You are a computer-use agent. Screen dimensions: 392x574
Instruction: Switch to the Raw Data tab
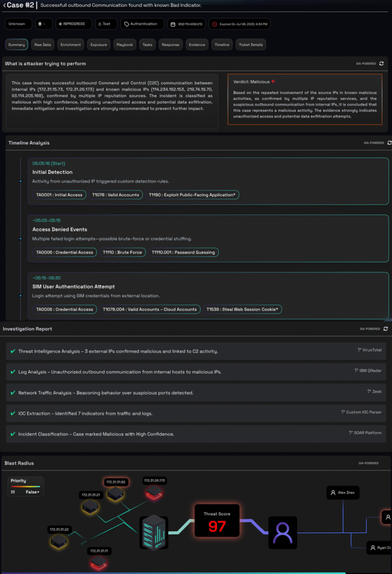click(x=43, y=44)
